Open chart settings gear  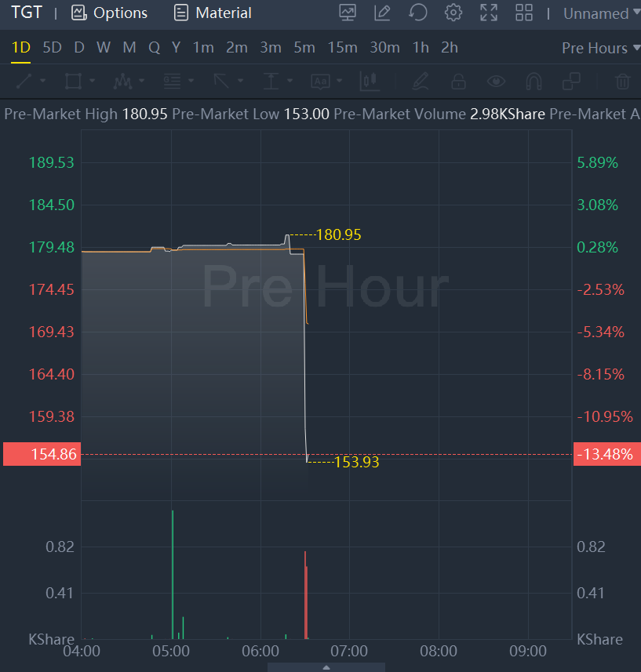453,13
